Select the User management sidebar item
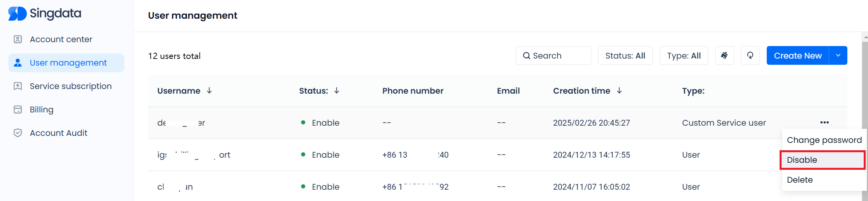868x201 pixels. click(x=68, y=63)
